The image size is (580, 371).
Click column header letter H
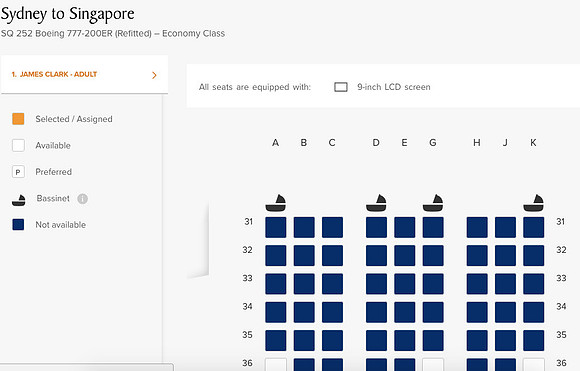pos(477,143)
